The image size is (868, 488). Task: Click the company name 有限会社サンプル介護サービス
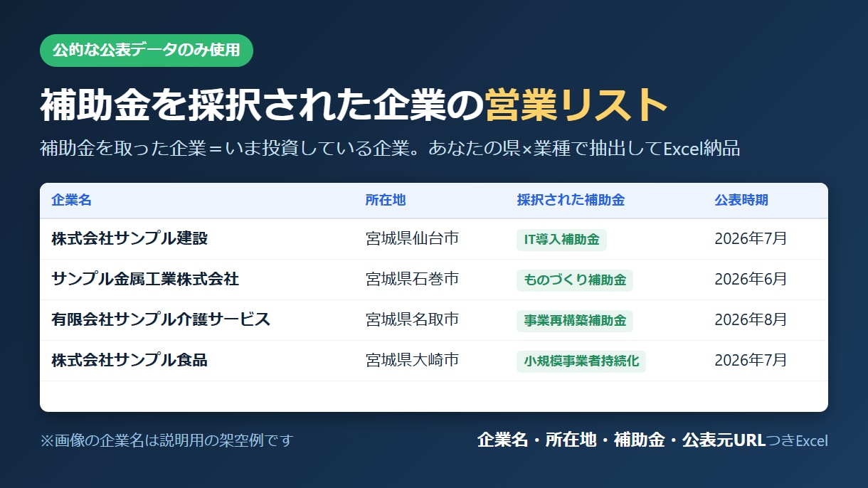click(x=161, y=319)
